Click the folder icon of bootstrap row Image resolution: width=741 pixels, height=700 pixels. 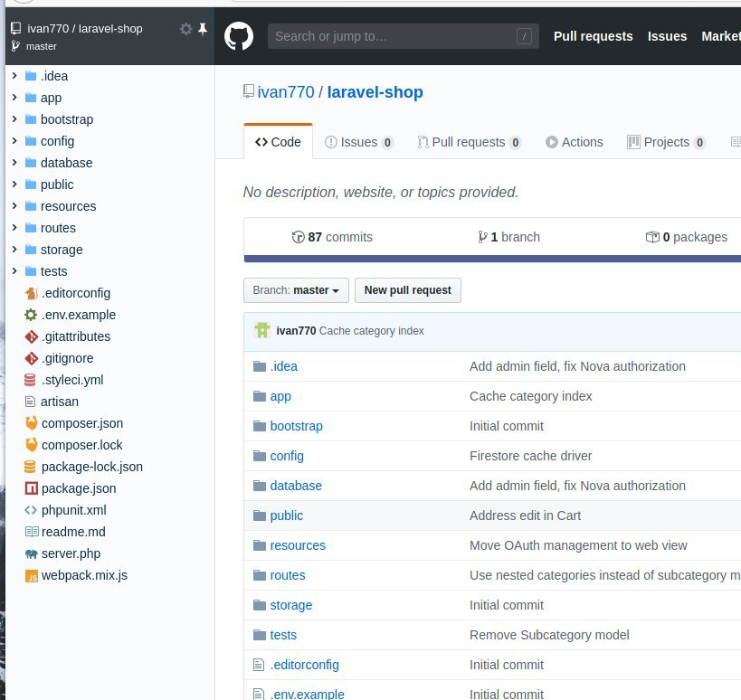(x=260, y=427)
